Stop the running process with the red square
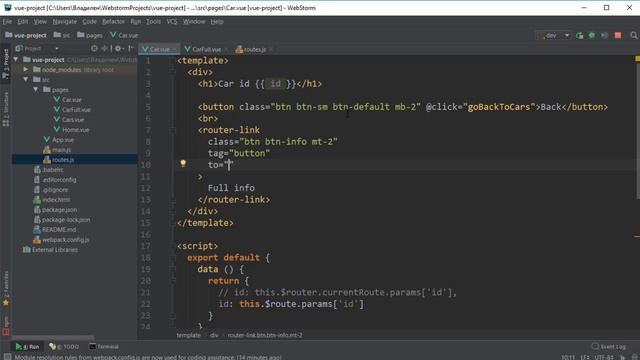 pyautogui.click(x=618, y=36)
